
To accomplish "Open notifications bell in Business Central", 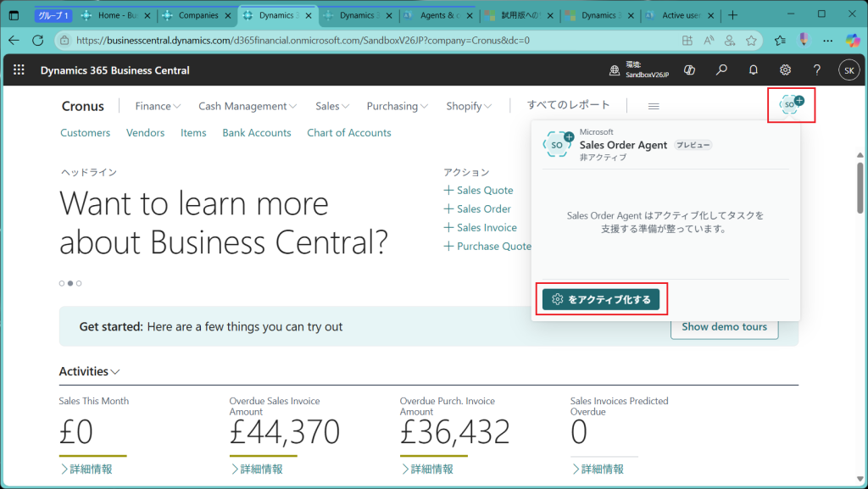I will tap(754, 70).
